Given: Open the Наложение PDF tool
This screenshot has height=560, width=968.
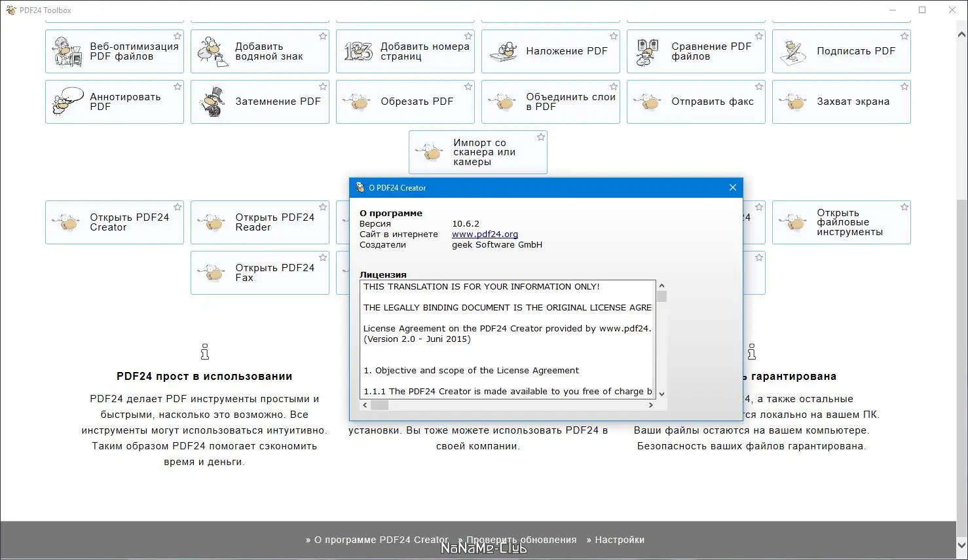Looking at the screenshot, I should (551, 51).
